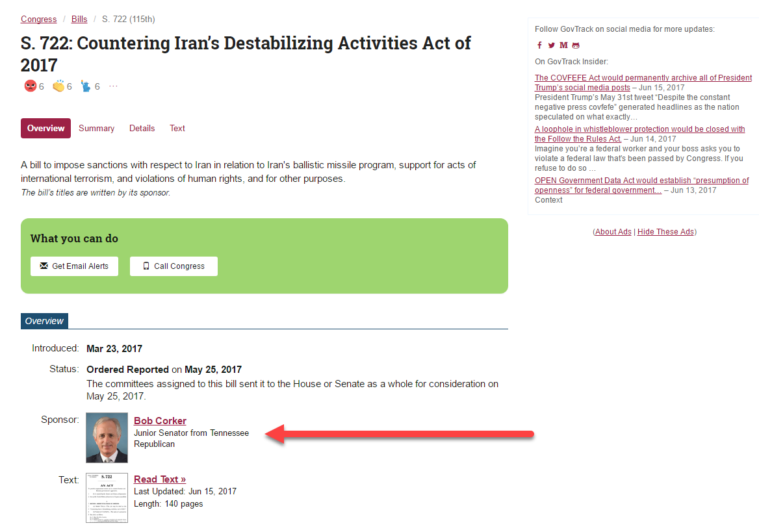Screen dimensions: 759x532
Task: Open GovTrack's Twitter bird icon
Action: 552,45
